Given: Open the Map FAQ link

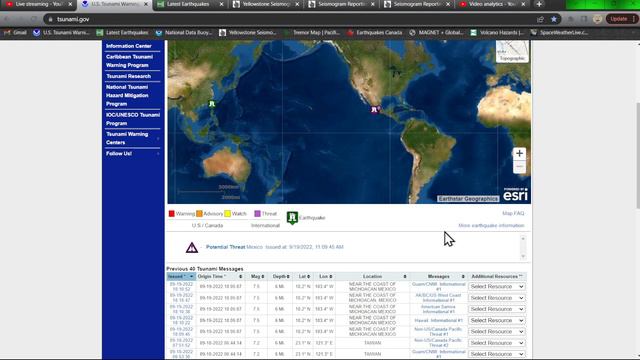Looking at the screenshot, I should click(513, 213).
